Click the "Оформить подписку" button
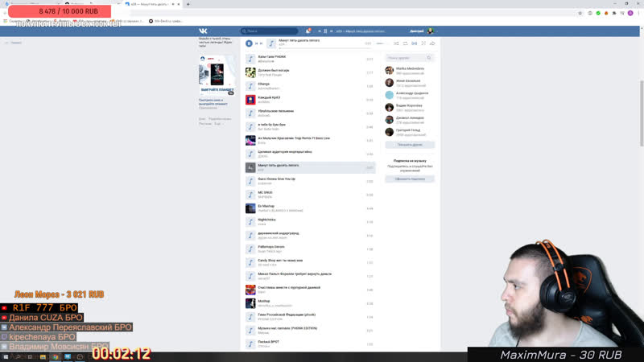644x362 pixels. [410, 179]
